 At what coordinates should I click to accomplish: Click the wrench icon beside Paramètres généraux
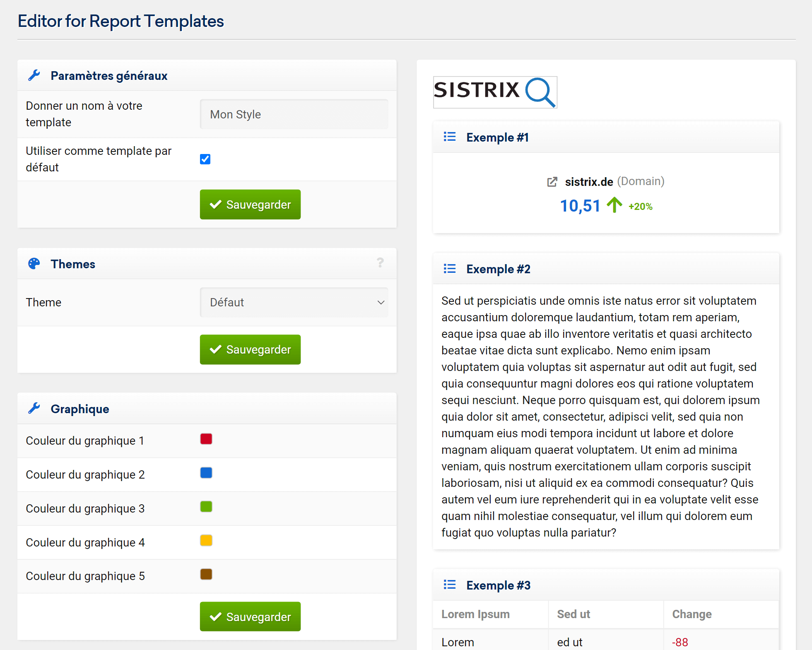click(34, 75)
